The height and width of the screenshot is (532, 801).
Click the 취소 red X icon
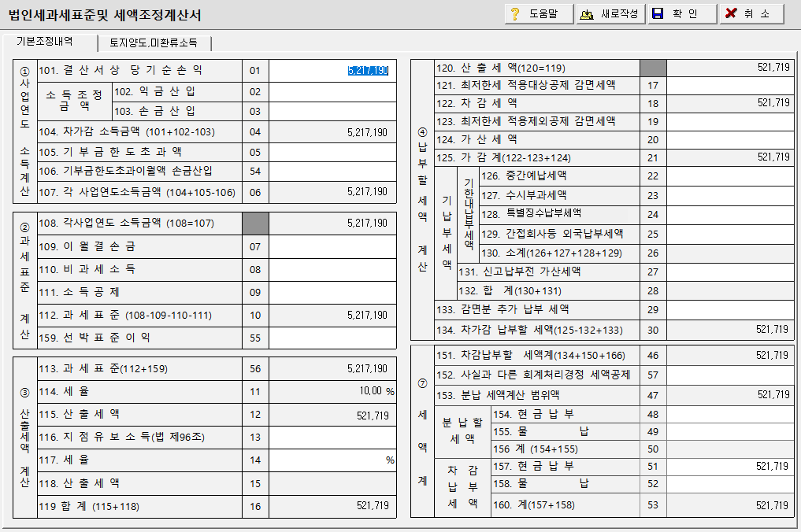[731, 13]
